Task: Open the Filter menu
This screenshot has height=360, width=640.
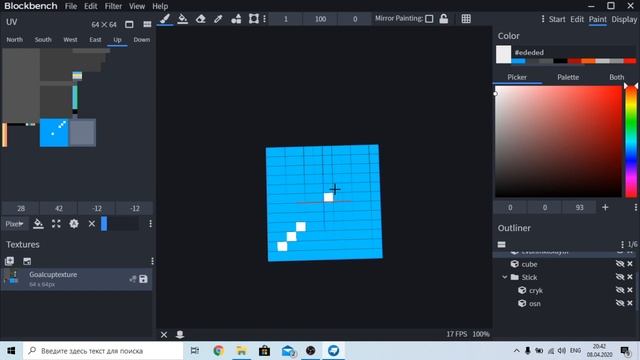Action: pos(113,6)
